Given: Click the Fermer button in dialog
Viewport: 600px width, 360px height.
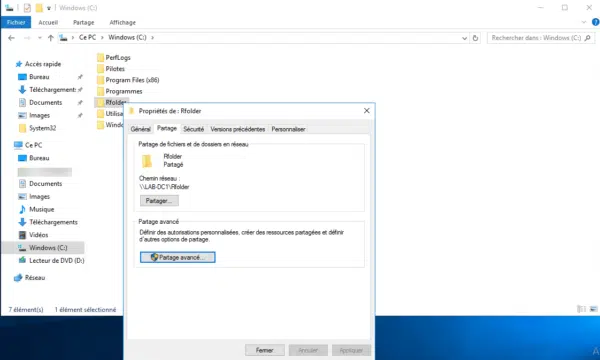Looking at the screenshot, I should pos(265,350).
